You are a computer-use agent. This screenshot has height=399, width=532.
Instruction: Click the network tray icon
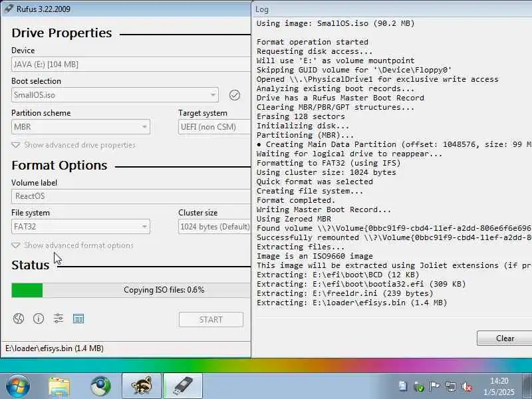(451, 386)
